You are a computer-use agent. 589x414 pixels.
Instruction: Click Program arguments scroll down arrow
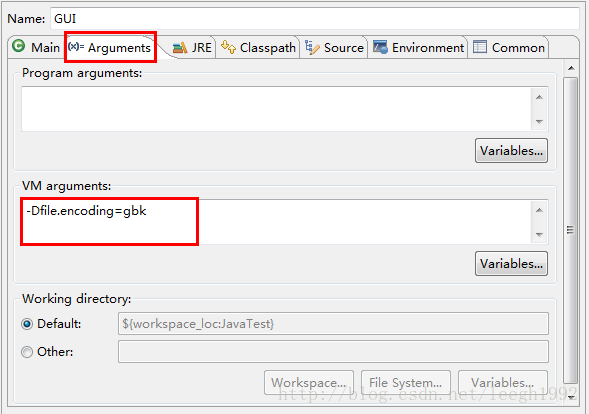(x=539, y=121)
